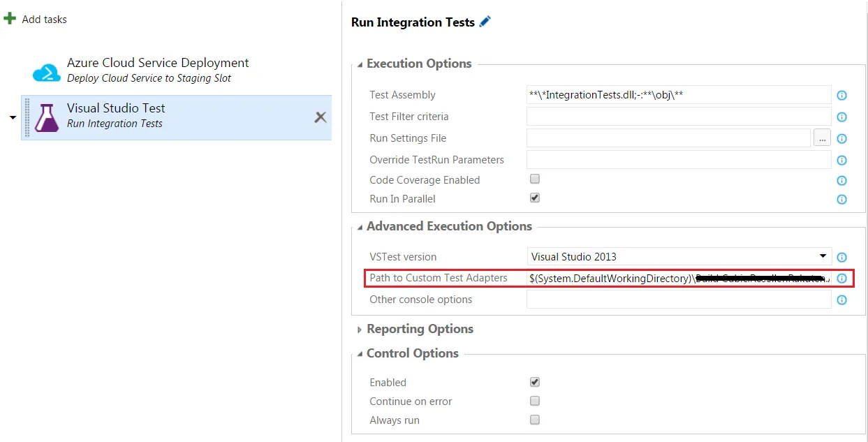The image size is (868, 442).
Task: Collapse the Execution Options section
Action: pos(360,64)
